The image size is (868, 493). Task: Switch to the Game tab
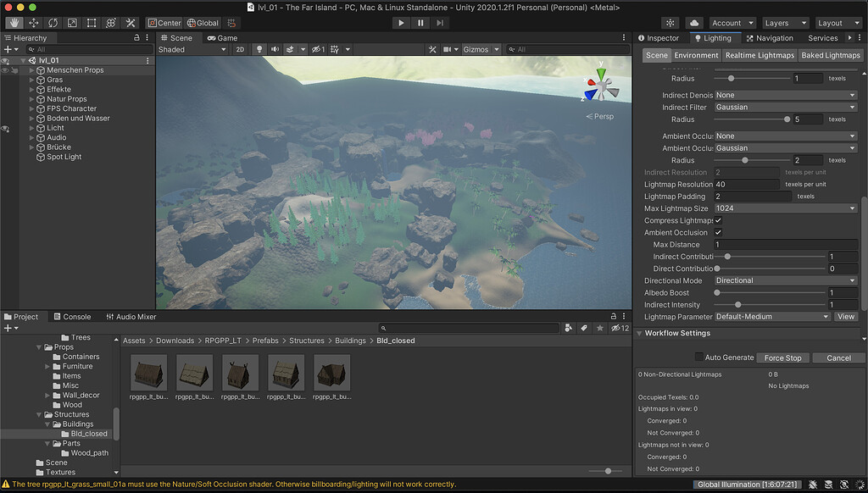point(223,37)
